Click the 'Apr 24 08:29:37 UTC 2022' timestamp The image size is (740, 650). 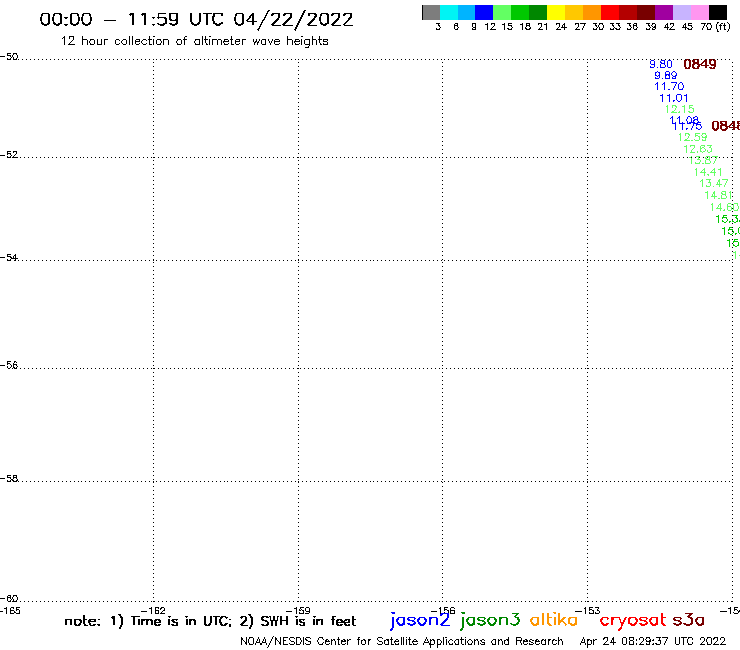653,641
